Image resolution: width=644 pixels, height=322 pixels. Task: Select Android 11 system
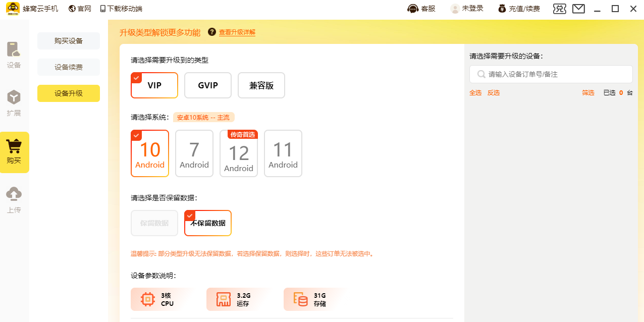coord(283,153)
